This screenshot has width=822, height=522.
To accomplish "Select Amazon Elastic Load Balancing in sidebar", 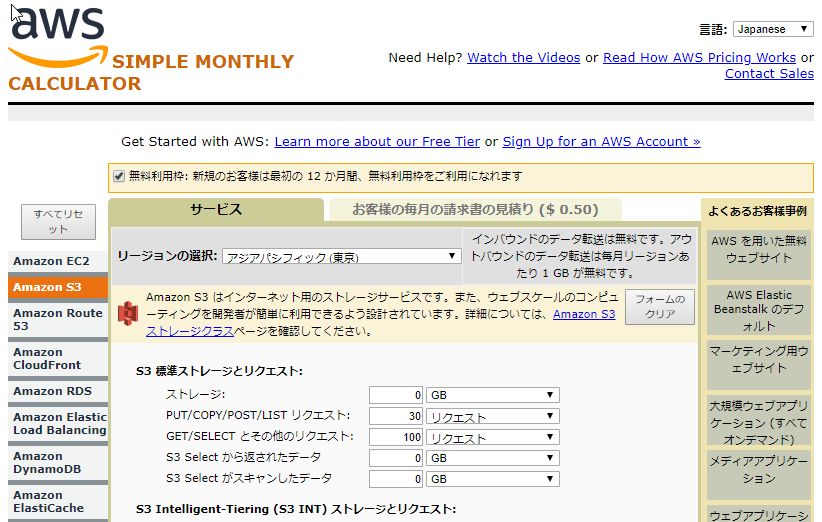I will pyautogui.click(x=58, y=424).
